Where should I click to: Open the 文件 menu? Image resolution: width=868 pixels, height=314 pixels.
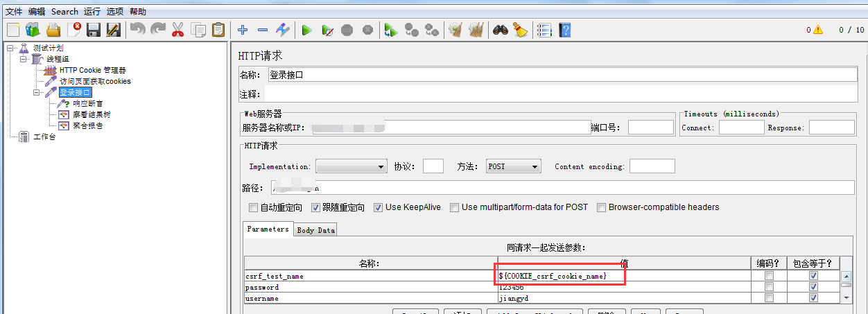14,11
